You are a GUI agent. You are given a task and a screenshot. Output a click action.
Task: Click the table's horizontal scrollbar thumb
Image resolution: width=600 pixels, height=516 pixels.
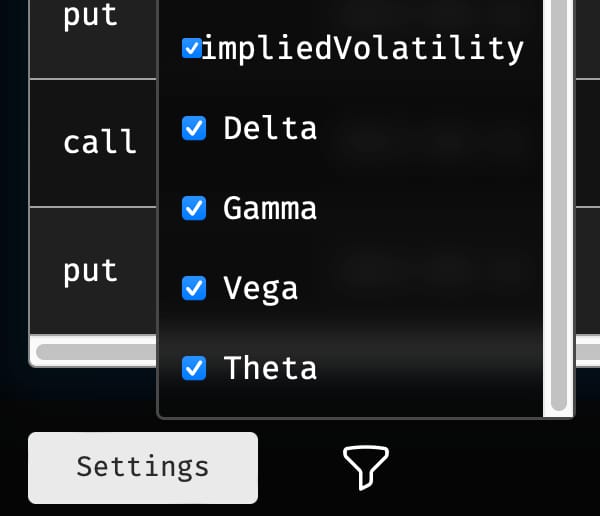pyautogui.click(x=96, y=352)
